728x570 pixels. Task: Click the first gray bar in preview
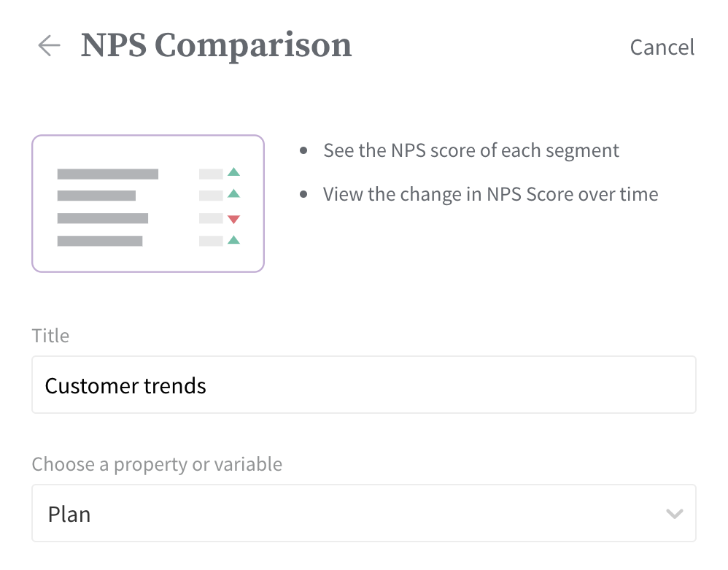[107, 174]
